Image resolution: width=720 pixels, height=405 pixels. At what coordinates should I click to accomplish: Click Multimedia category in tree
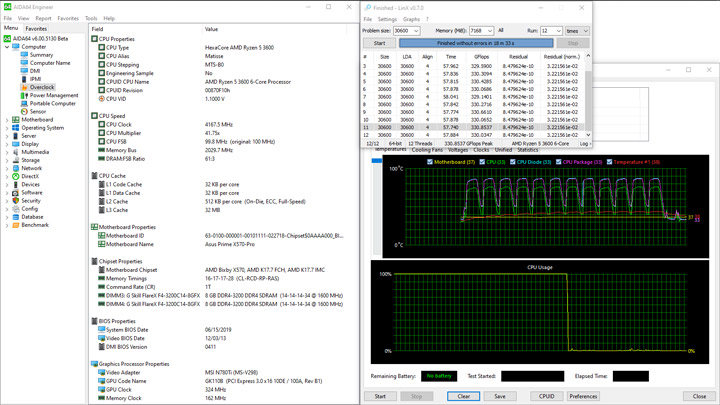pos(35,152)
